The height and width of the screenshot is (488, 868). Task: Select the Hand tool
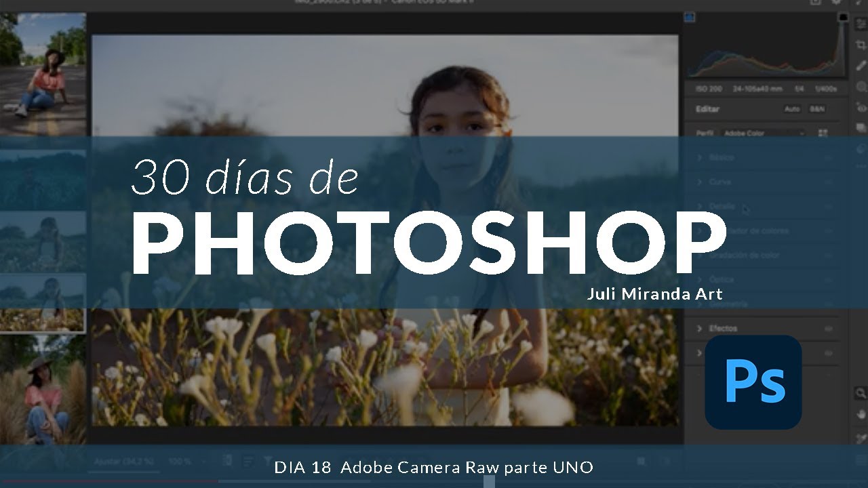click(861, 413)
